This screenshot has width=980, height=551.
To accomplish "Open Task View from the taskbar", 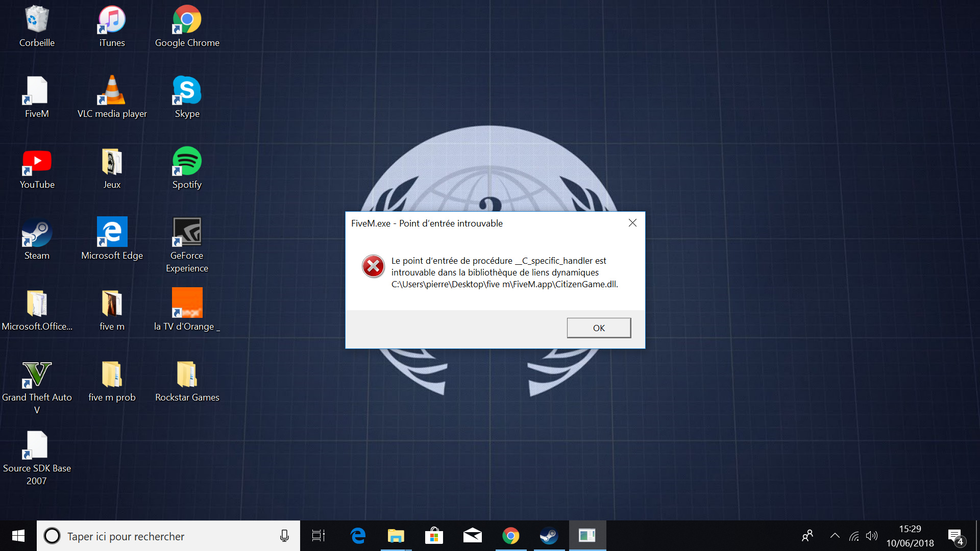I will pos(318,536).
